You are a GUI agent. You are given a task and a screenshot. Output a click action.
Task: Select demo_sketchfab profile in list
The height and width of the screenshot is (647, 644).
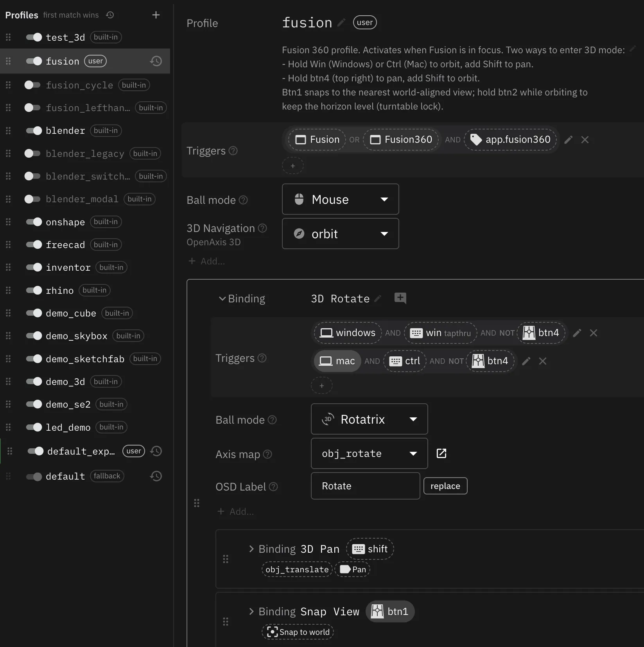point(85,359)
